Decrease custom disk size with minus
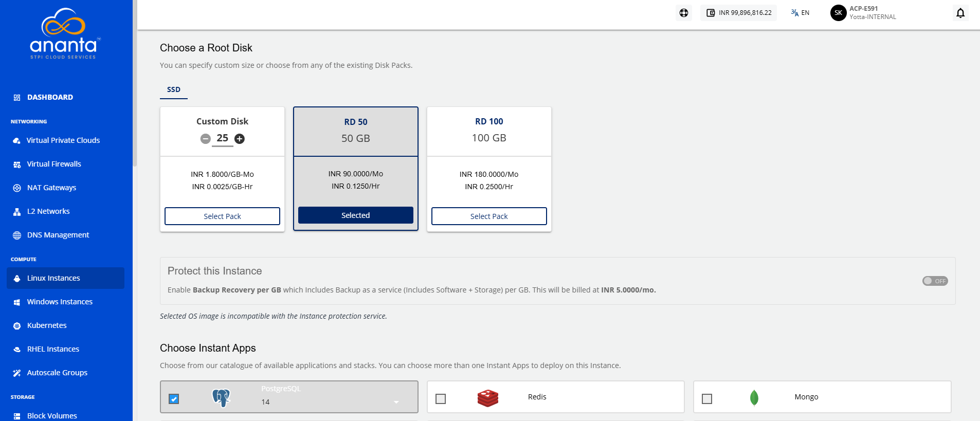980x421 pixels. (x=206, y=139)
